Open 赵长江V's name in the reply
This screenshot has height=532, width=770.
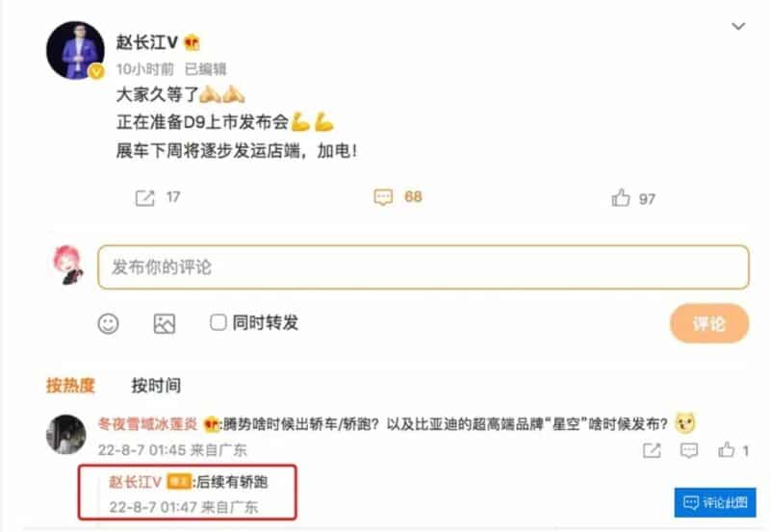(135, 482)
